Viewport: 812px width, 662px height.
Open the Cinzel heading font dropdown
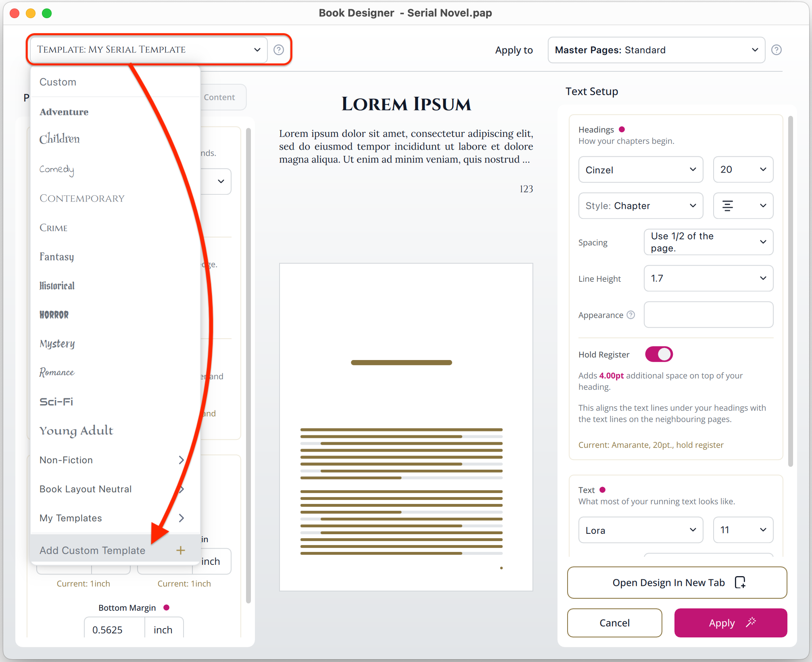(640, 170)
